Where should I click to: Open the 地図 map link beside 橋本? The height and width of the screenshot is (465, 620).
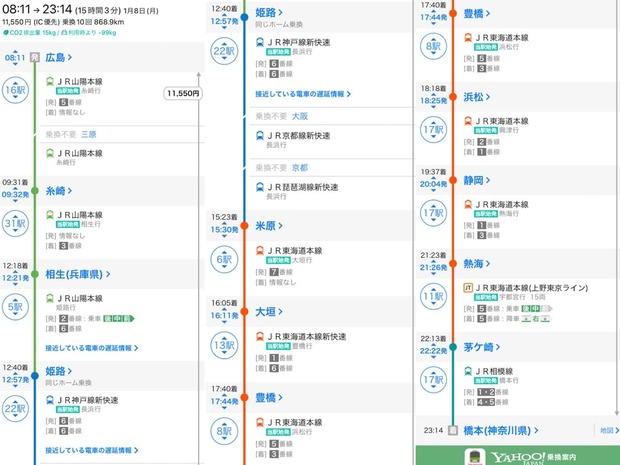[609, 430]
